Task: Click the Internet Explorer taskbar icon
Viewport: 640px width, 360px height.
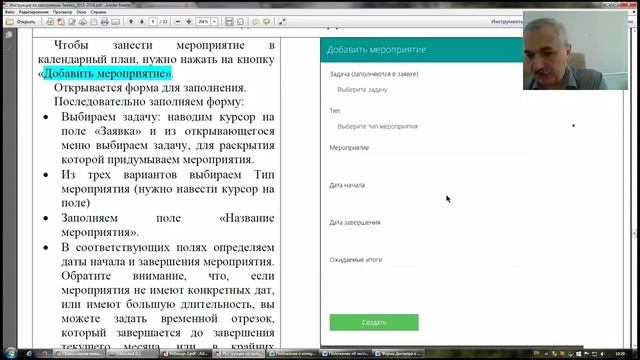Action: (x=29, y=353)
